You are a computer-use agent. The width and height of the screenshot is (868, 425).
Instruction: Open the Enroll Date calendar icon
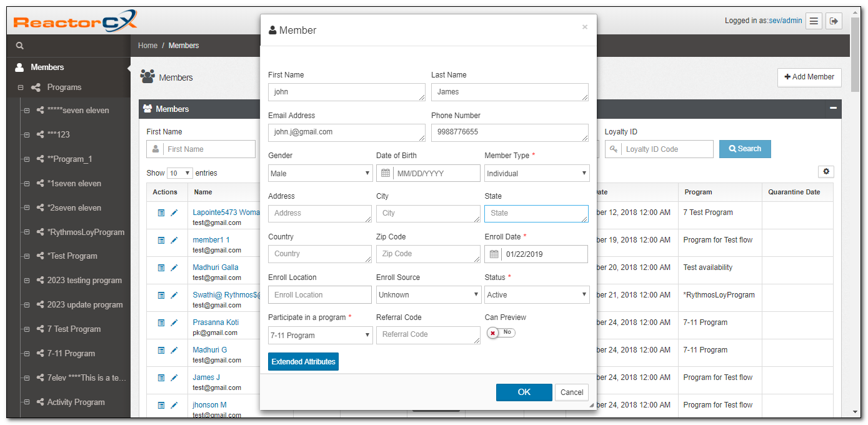(494, 254)
